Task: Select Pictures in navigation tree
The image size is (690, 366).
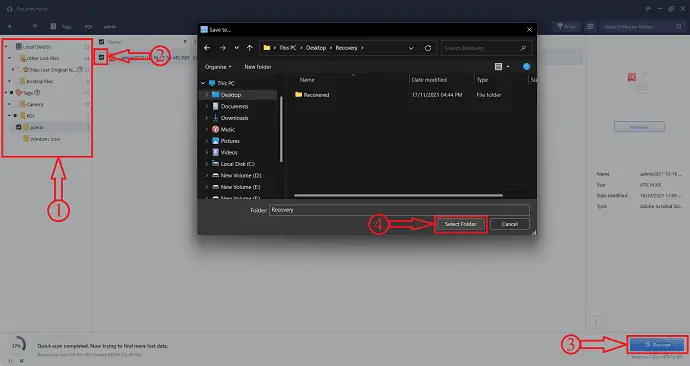Action: tap(230, 141)
